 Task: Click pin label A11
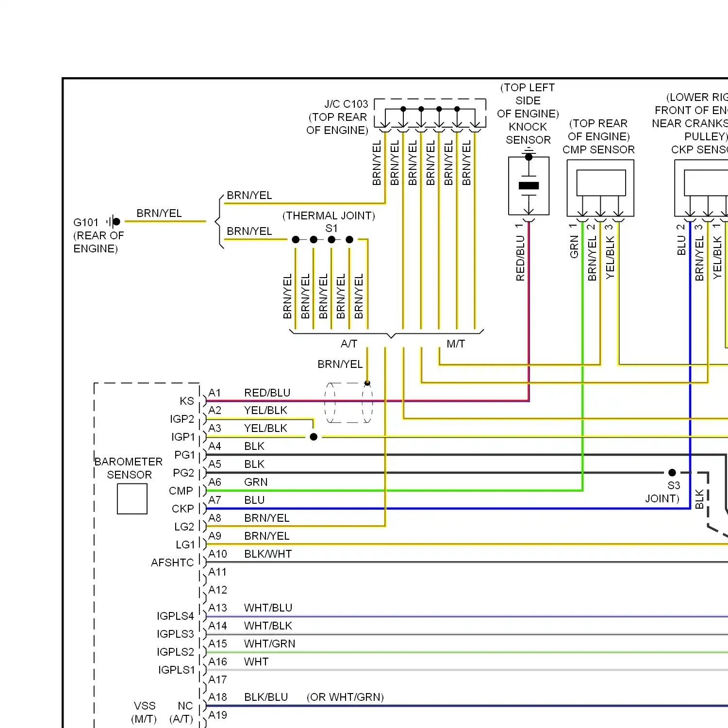click(x=217, y=572)
